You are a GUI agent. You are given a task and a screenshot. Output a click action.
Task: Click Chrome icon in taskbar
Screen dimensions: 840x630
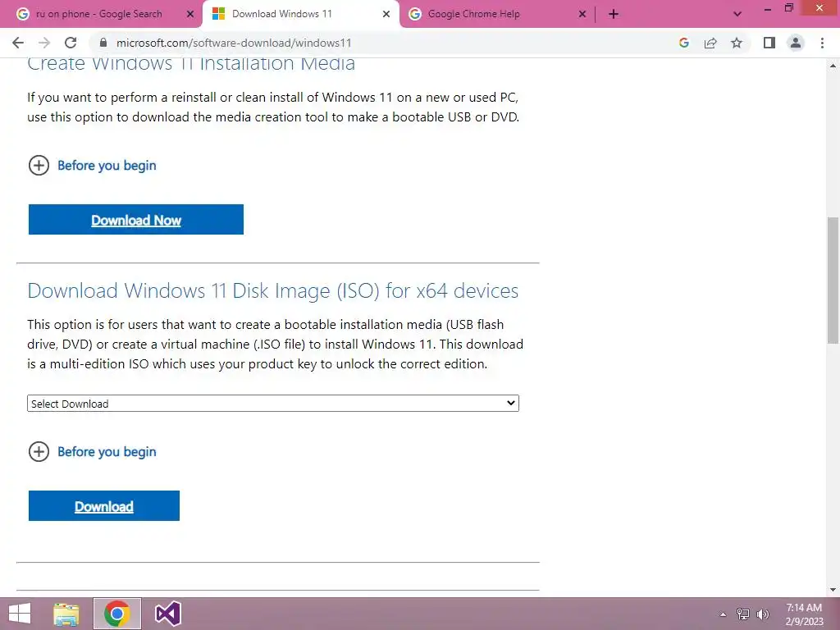click(x=117, y=614)
